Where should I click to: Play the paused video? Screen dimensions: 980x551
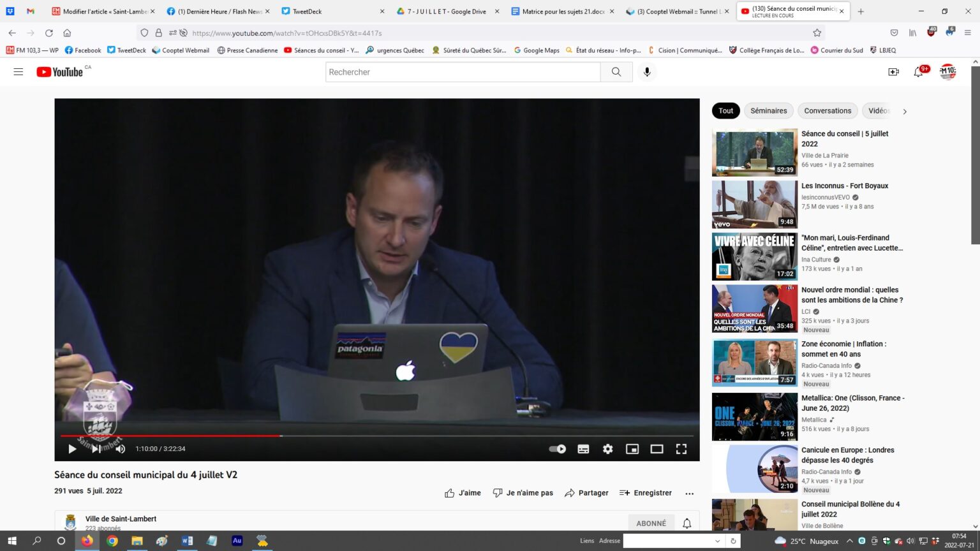(72, 449)
